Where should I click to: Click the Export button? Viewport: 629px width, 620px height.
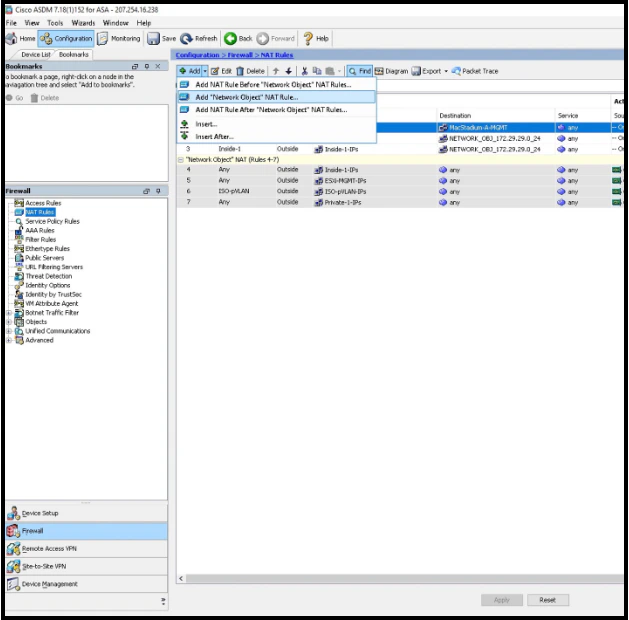point(426,71)
